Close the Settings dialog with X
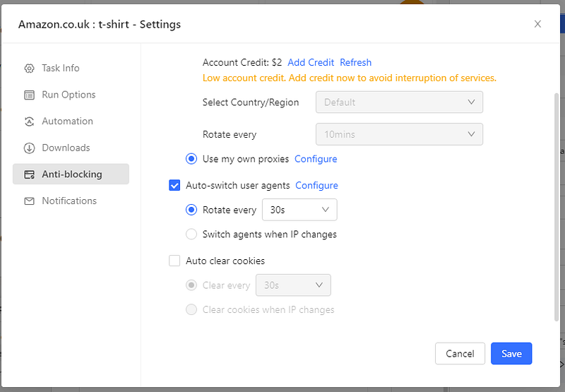Screen dimensions: 565x392 click(537, 24)
